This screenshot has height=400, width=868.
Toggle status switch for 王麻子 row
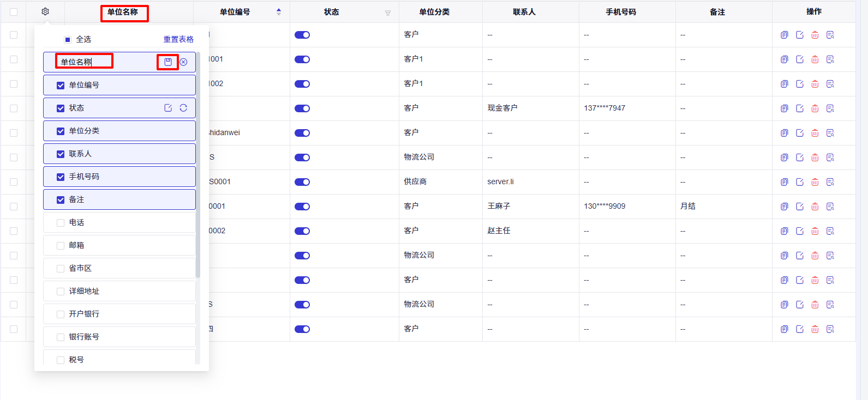[x=302, y=207]
